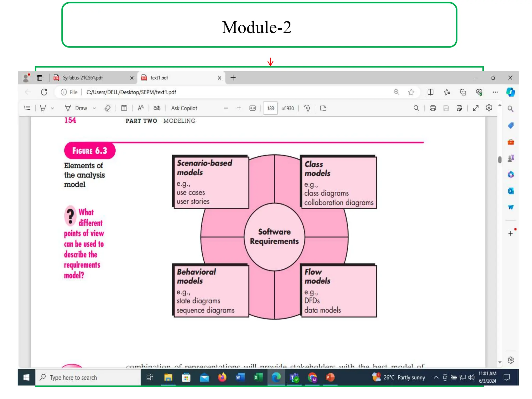Click the Translate icon in PDF toolbar
532x399 pixels.
pyautogui.click(x=157, y=108)
